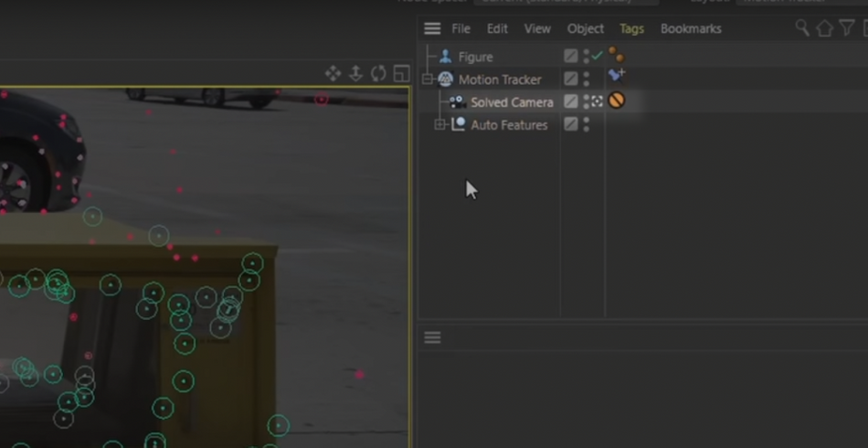Toggle the Solved Camera layer checkbox
868x448 pixels.
(x=571, y=101)
